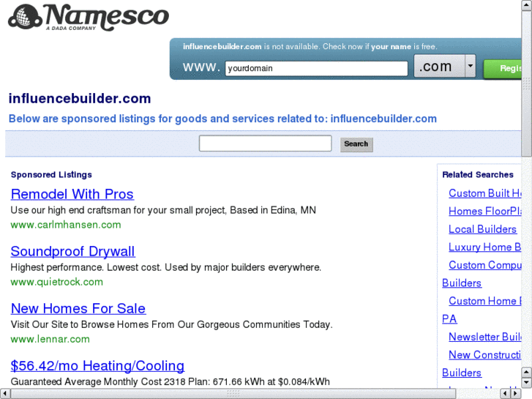
Task: Click vertical scrollbar down arrow at bottom
Action: (526, 382)
